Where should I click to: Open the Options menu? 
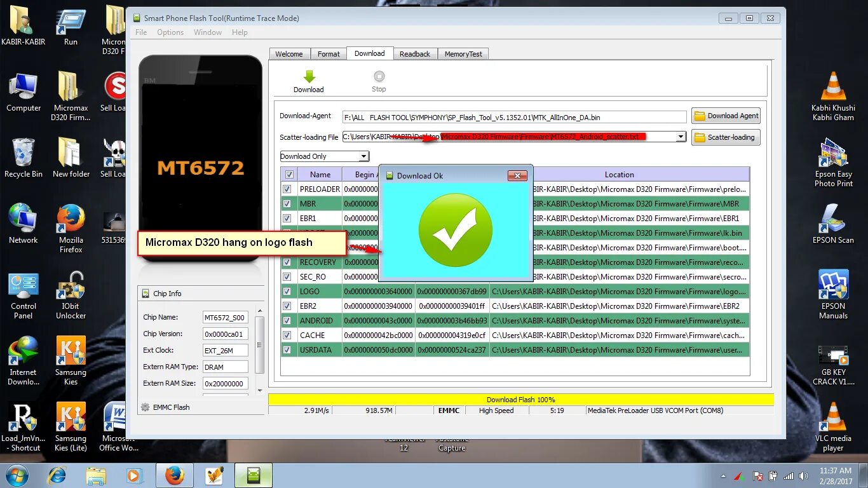(170, 32)
